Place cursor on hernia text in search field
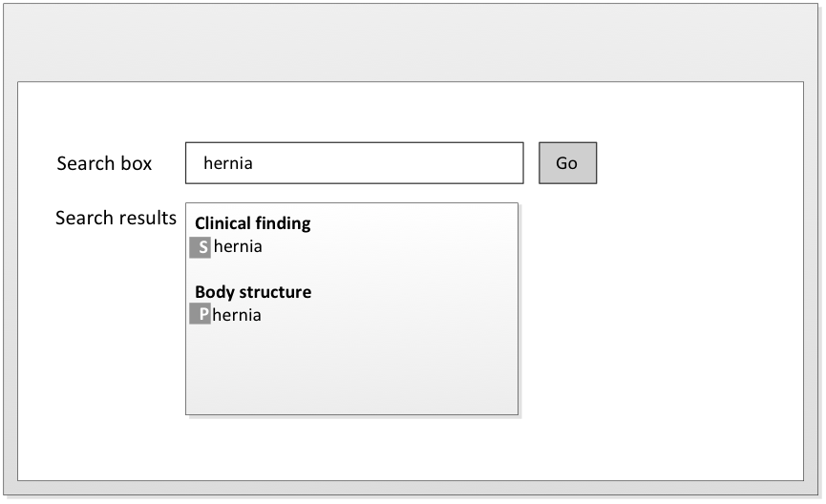Image resolution: width=826 pixels, height=504 pixels. (x=228, y=163)
